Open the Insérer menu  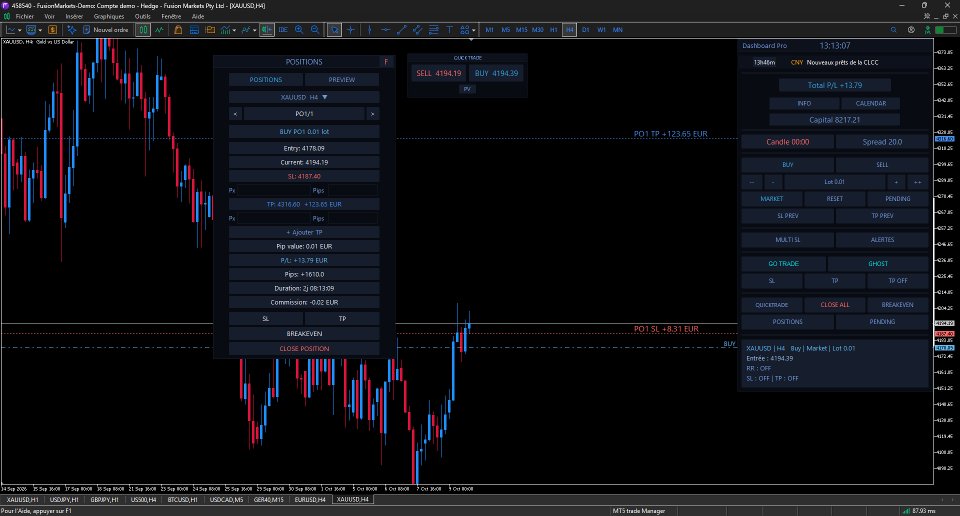(x=74, y=17)
